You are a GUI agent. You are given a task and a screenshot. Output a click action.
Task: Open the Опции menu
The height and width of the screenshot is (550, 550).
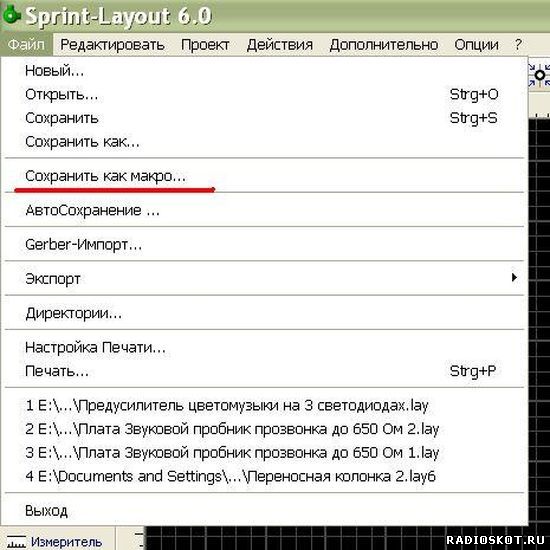coord(476,45)
